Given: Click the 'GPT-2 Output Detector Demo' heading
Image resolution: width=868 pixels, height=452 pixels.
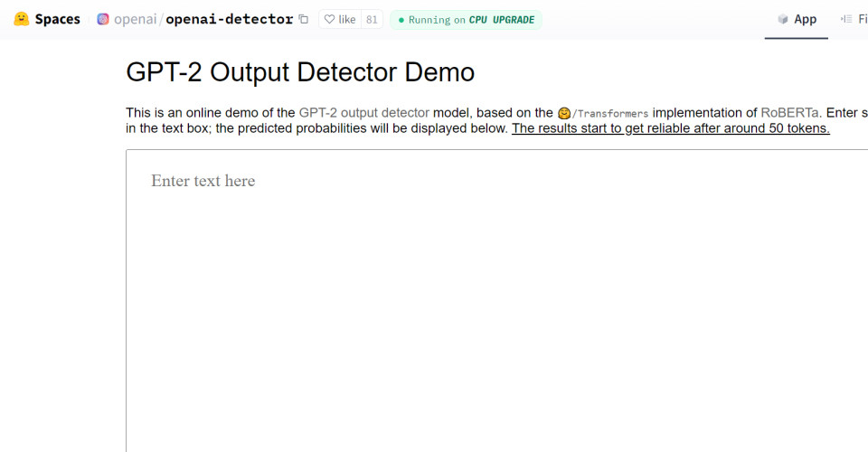Looking at the screenshot, I should 300,72.
